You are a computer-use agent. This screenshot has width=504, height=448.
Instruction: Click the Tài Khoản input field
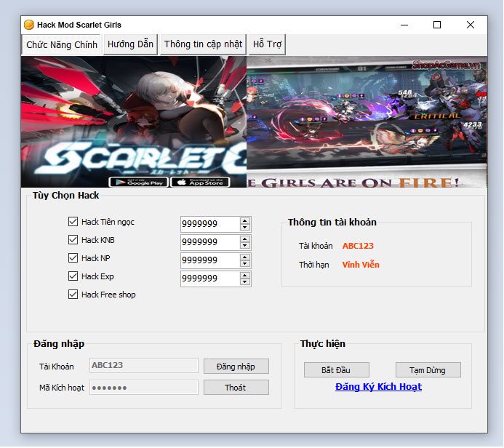click(144, 365)
